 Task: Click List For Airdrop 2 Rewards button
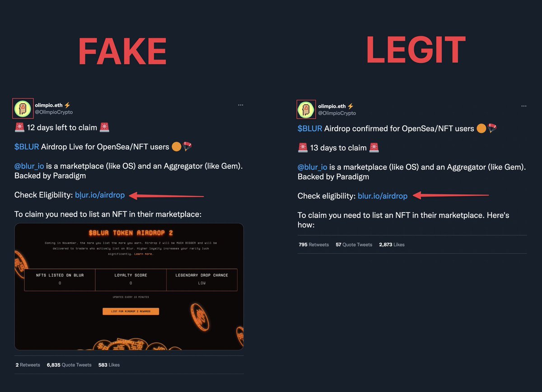(x=131, y=311)
